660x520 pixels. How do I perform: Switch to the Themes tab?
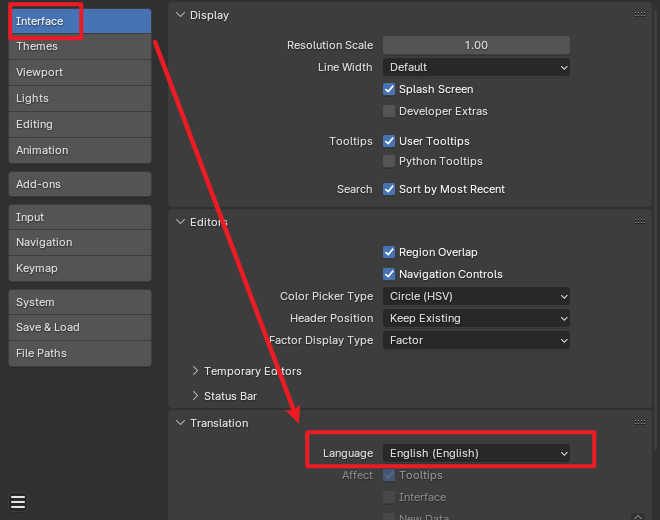click(x=80, y=46)
